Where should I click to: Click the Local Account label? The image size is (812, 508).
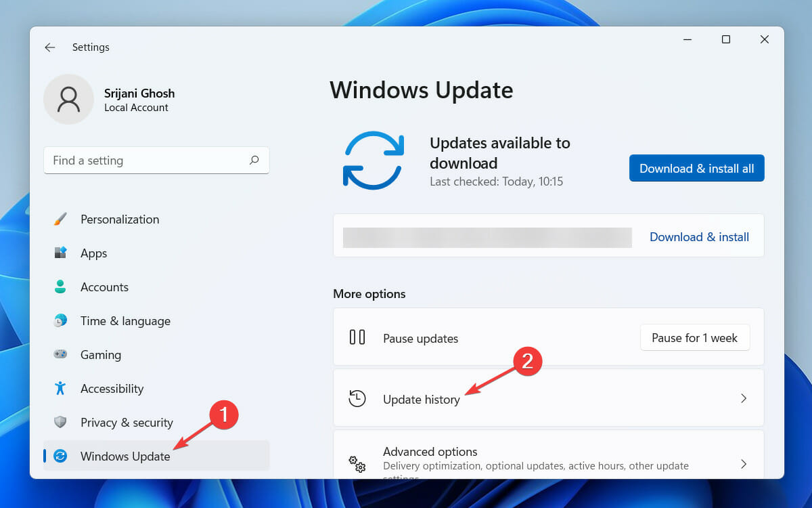pos(136,108)
